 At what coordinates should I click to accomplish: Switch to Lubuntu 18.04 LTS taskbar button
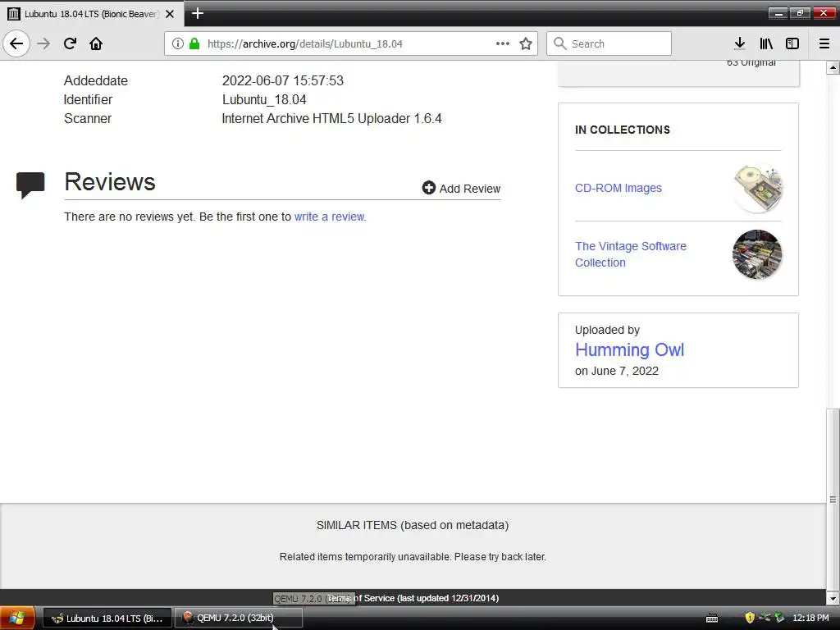click(107, 619)
